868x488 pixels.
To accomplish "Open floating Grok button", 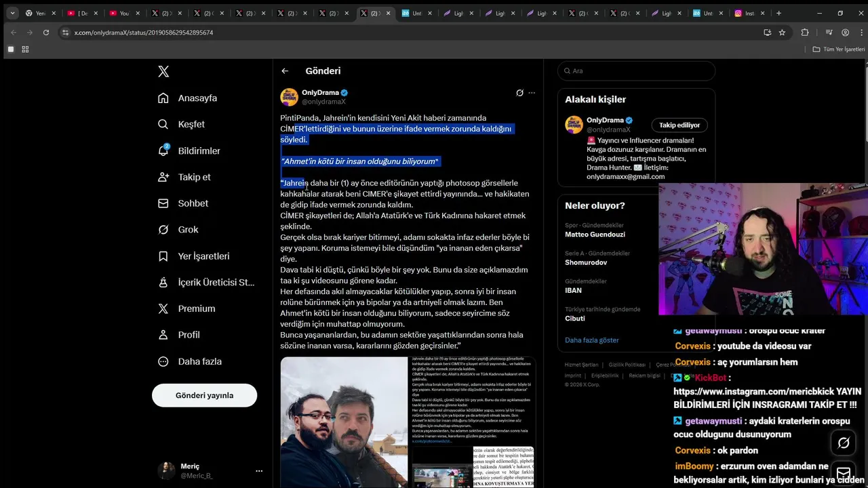I will pos(844,443).
